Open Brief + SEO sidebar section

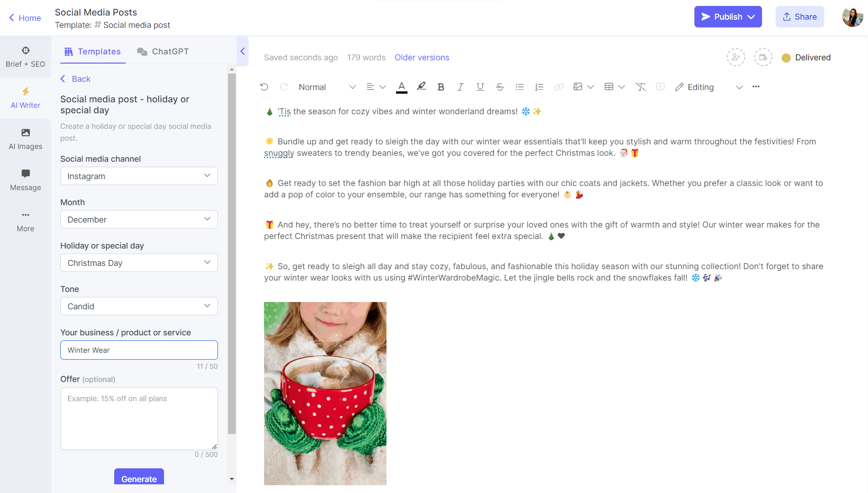click(x=26, y=57)
